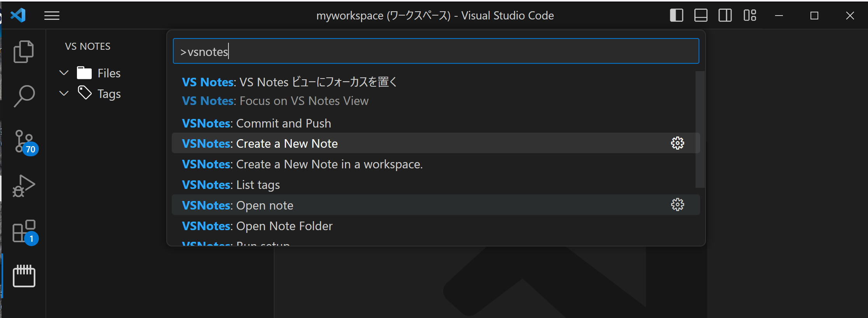Viewport: 868px width, 318px height.
Task: Open the Customize Layout control
Action: 749,16
